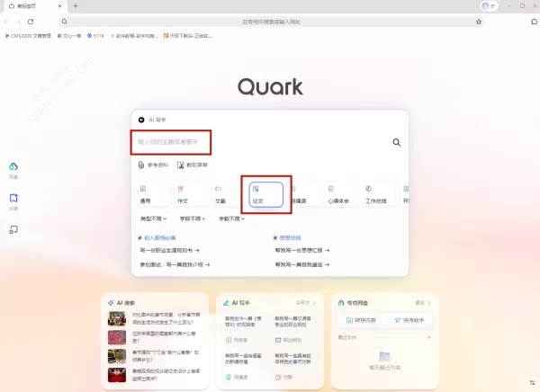Click the paperclip reference material button

(x=153, y=165)
